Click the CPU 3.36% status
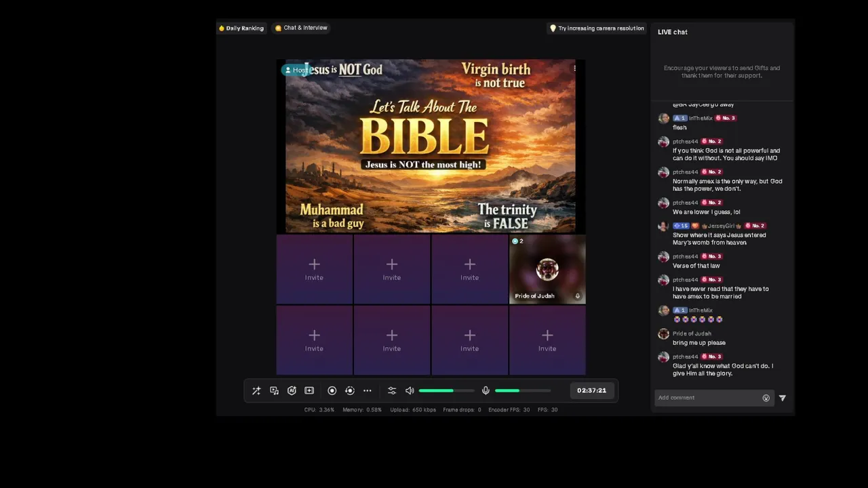Viewport: 868px width, 488px height. pos(319,410)
